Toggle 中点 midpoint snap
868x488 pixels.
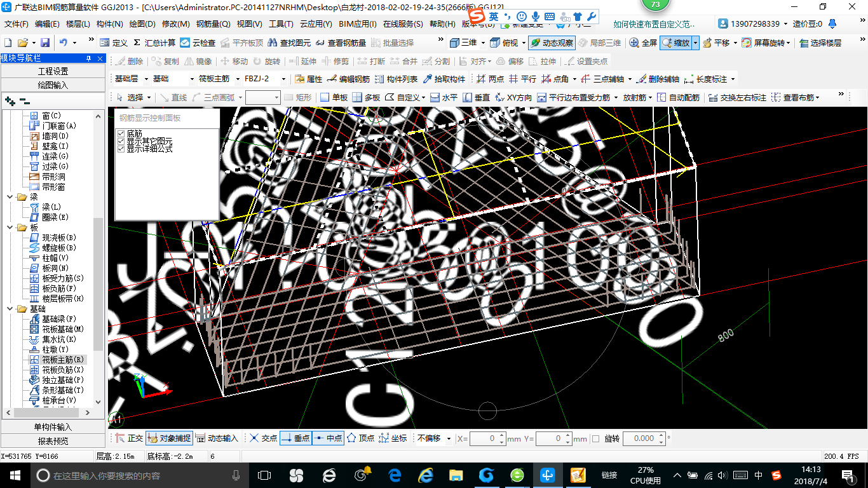coord(328,438)
